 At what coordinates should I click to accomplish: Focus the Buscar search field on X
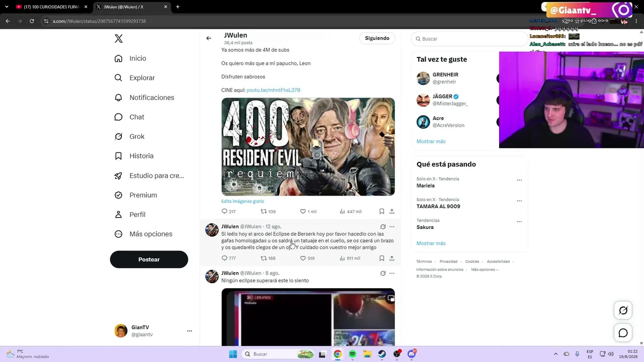469,39
